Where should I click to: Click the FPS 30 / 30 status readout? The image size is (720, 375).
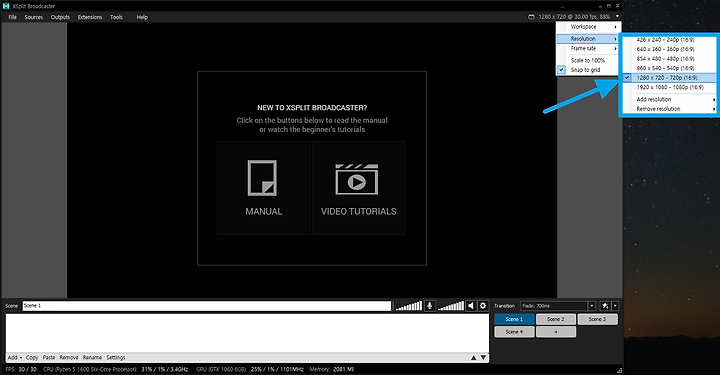[x=21, y=369]
